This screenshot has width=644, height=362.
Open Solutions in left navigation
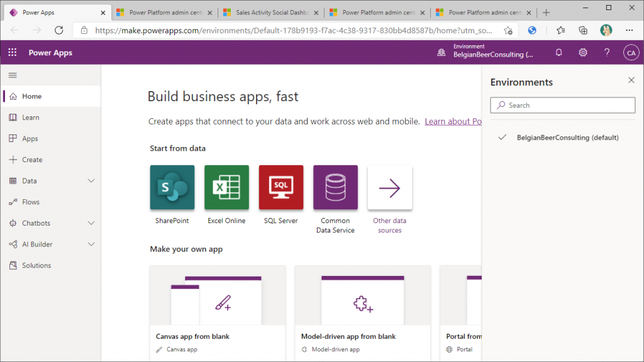[x=51, y=265]
